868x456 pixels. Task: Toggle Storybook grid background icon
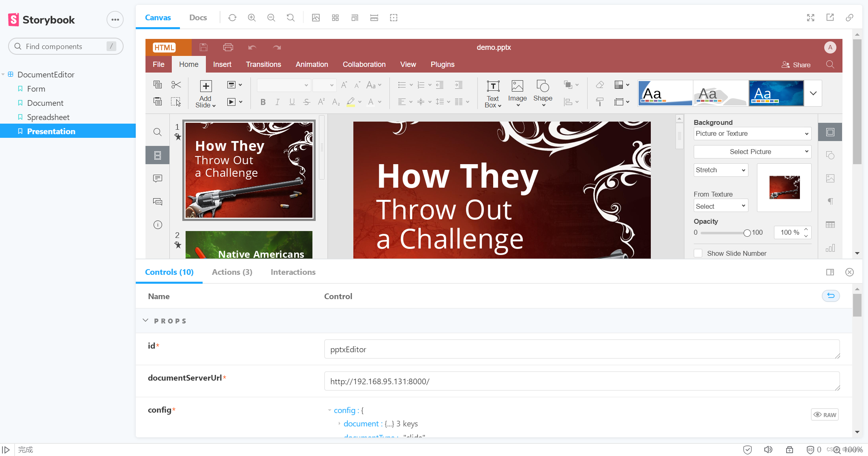[335, 17]
